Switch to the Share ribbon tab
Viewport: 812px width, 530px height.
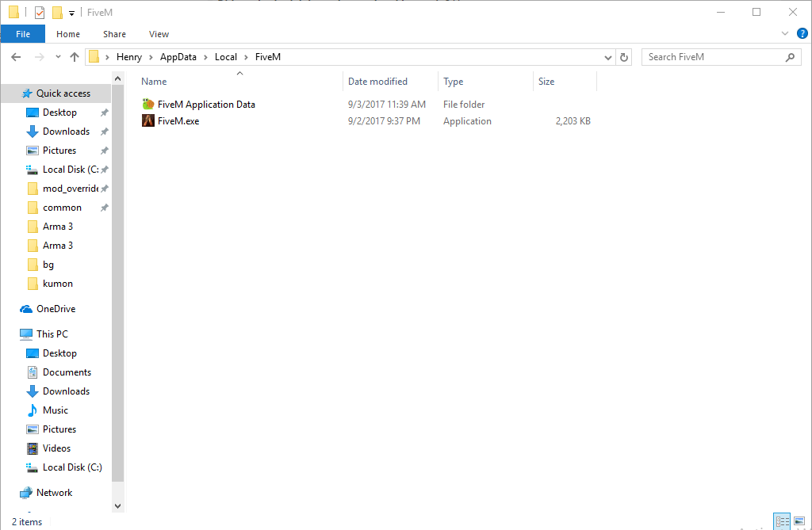pyautogui.click(x=114, y=34)
